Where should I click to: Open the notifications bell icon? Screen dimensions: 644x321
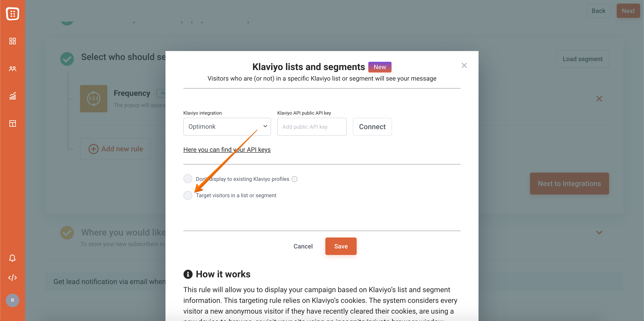pos(13,258)
